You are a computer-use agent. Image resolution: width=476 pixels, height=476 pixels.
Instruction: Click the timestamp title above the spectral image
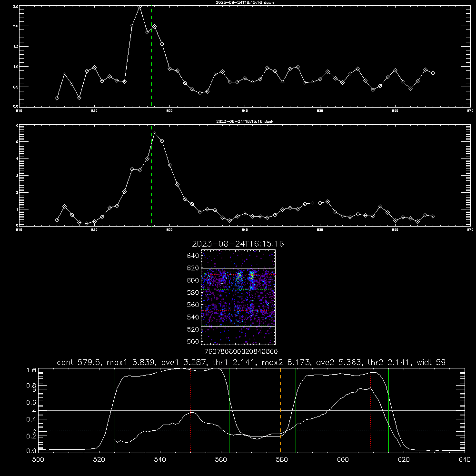coord(238,244)
